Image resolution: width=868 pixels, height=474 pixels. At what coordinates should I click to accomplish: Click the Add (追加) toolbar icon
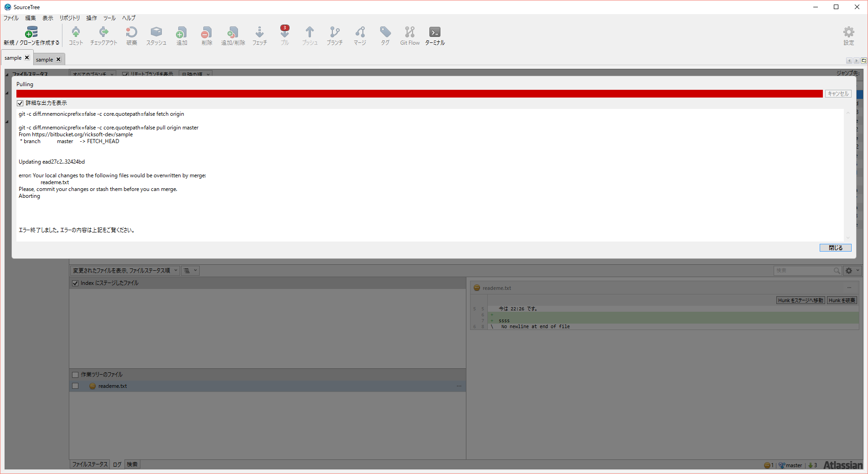click(182, 32)
